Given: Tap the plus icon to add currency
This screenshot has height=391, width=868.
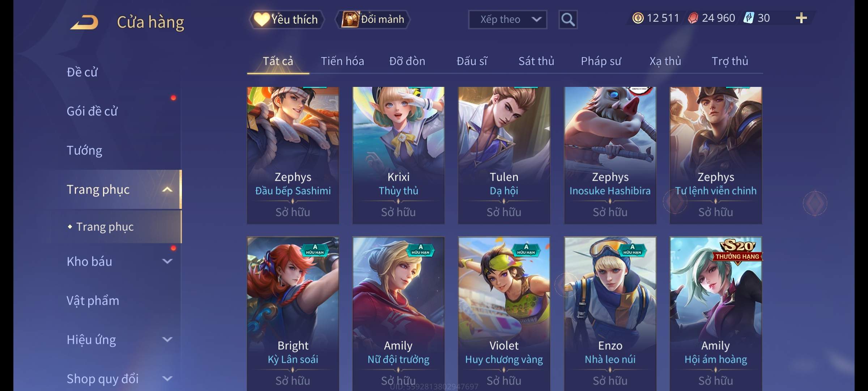Looking at the screenshot, I should 801,18.
